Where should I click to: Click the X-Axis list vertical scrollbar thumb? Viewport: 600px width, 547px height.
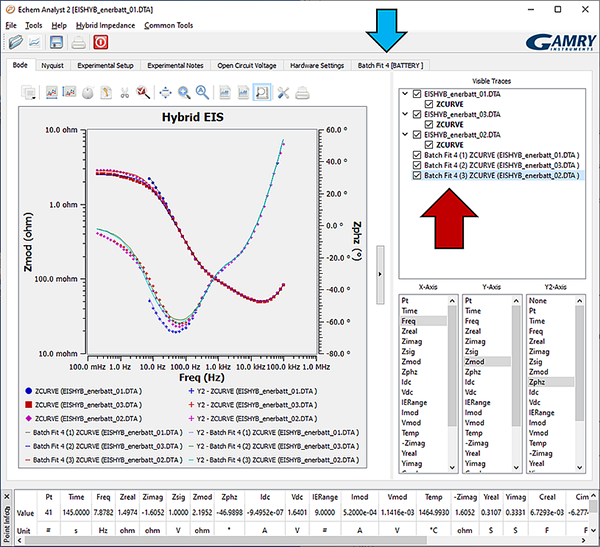click(x=452, y=366)
